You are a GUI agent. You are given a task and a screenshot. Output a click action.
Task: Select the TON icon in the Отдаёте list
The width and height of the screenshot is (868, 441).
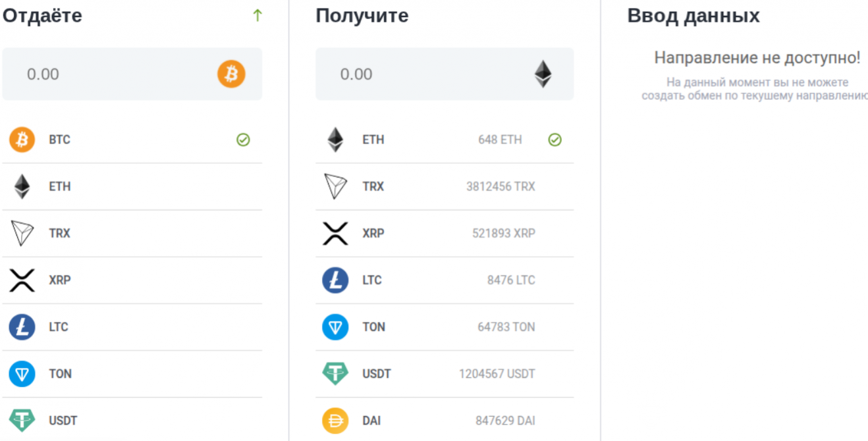pyautogui.click(x=22, y=374)
